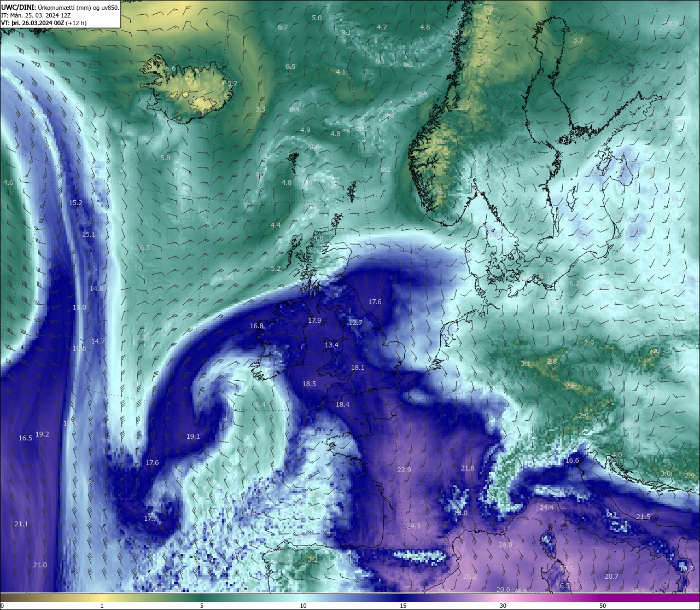Click the map value '24.6' at the bottom

(521, 590)
